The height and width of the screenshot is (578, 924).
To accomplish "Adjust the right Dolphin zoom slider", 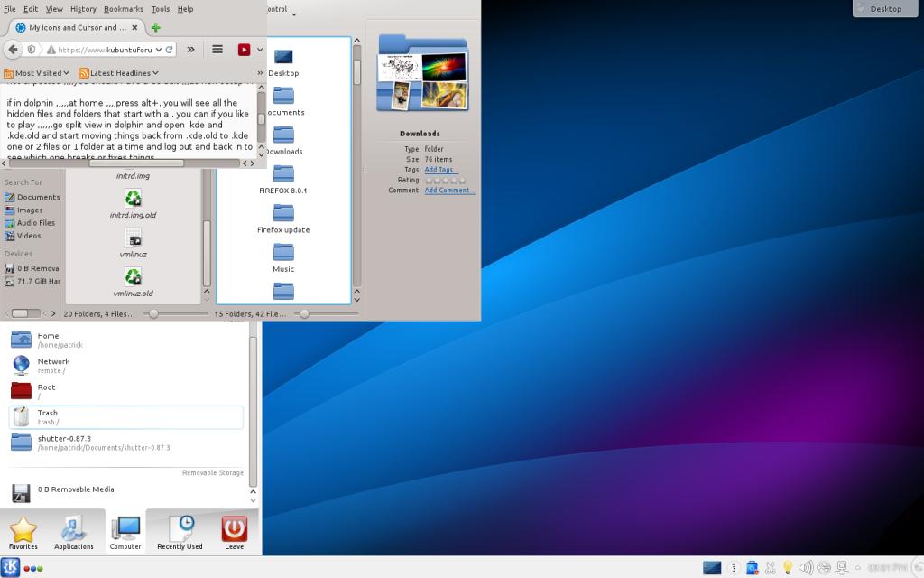I will pyautogui.click(x=304, y=313).
